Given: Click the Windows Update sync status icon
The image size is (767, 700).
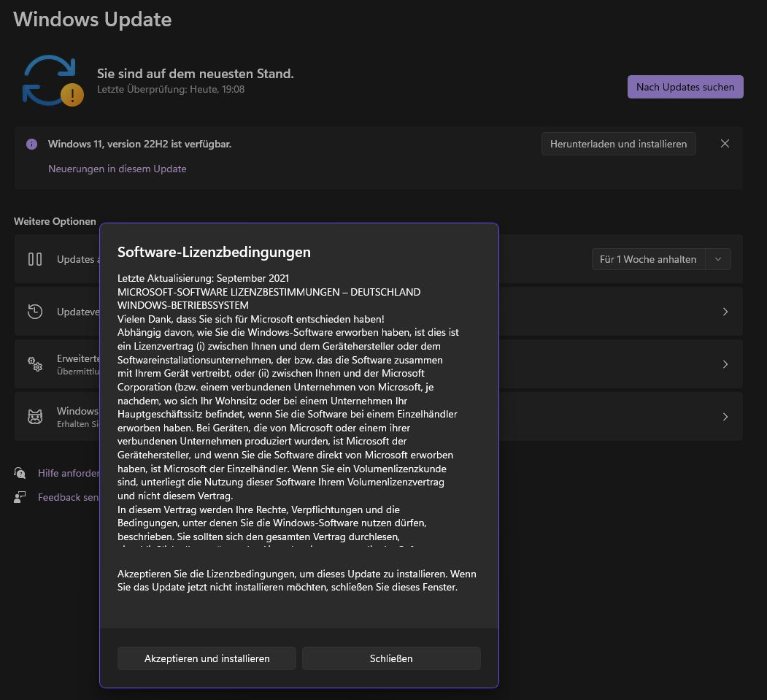Looking at the screenshot, I should click(53, 81).
